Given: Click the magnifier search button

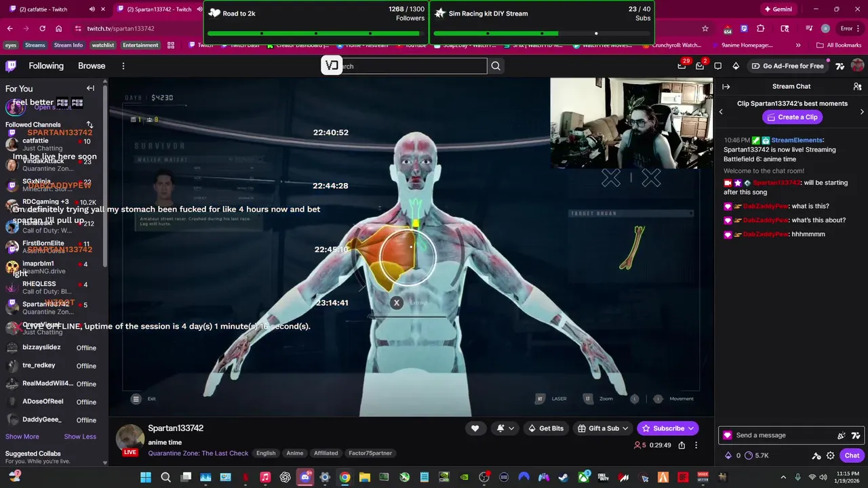Looking at the screenshot, I should tap(496, 66).
